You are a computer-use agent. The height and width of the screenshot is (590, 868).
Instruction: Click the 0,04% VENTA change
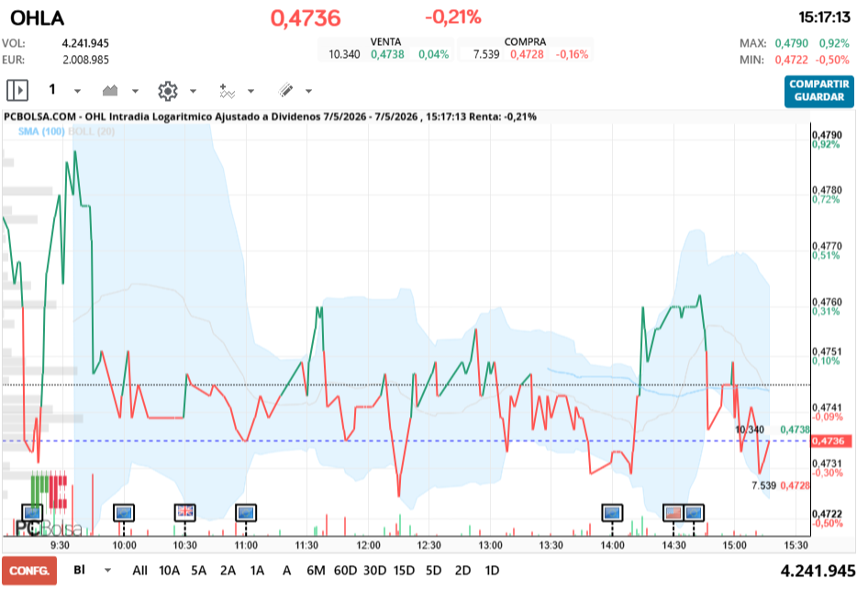[x=433, y=54]
